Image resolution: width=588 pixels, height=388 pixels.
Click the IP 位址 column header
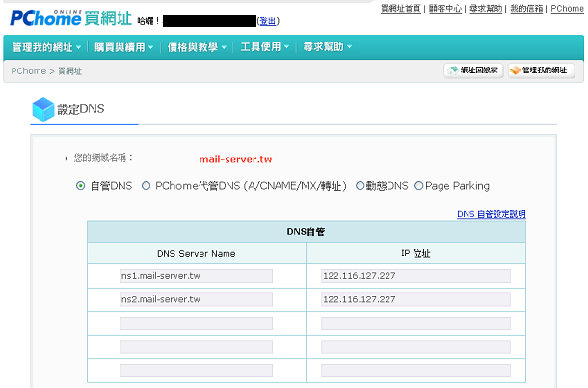coord(415,254)
